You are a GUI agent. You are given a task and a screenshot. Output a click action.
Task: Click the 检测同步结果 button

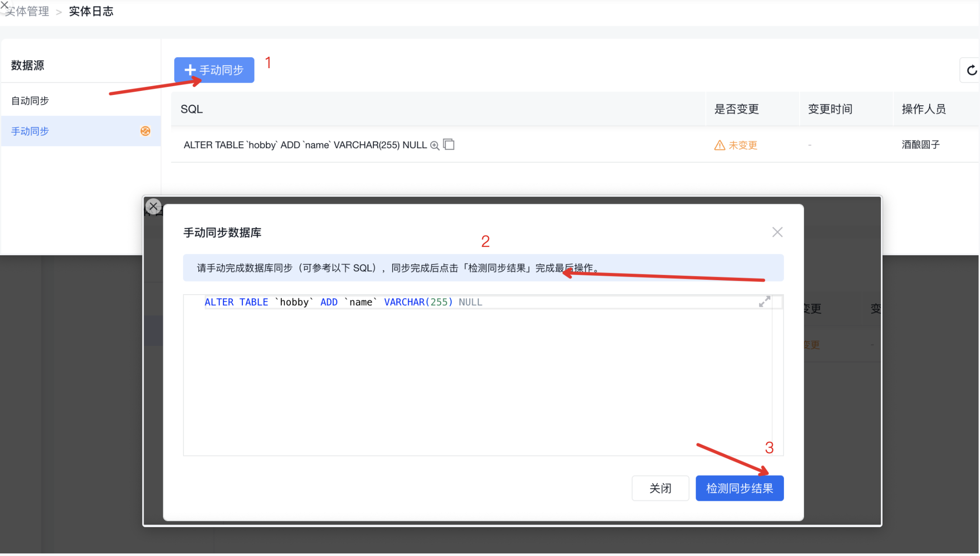(x=740, y=488)
